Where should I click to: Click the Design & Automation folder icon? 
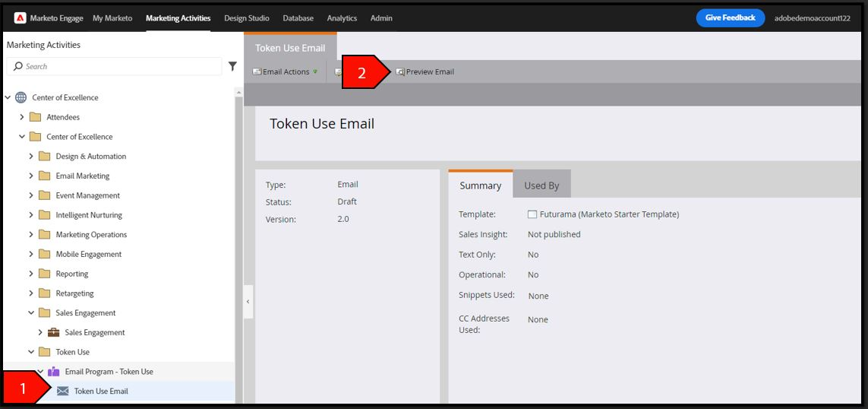(44, 157)
